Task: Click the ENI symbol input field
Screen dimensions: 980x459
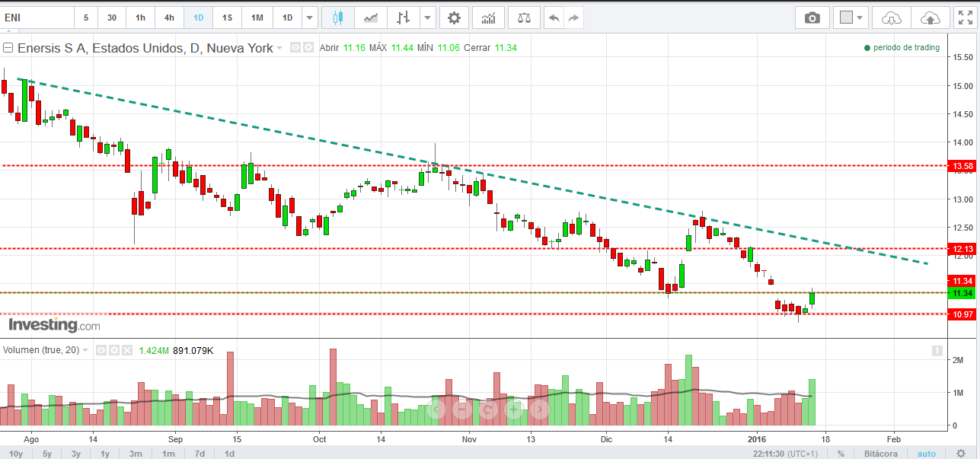Action: click(37, 18)
